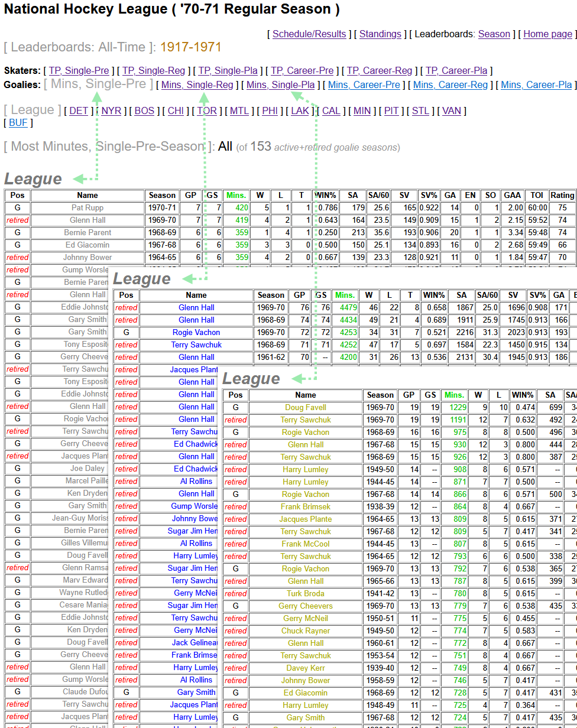Open the Season leaderboards link
Screen dimensions: 577x728
(494, 34)
